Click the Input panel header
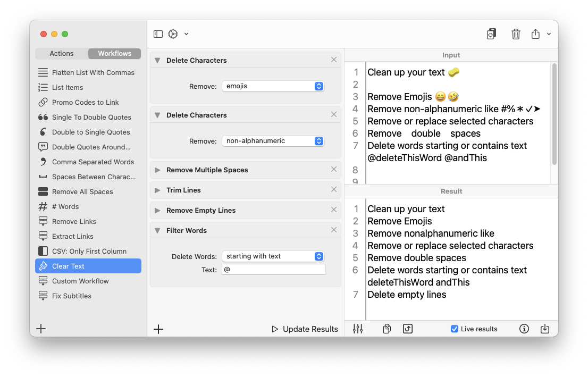Screen dimensions: 588x376 click(451, 55)
